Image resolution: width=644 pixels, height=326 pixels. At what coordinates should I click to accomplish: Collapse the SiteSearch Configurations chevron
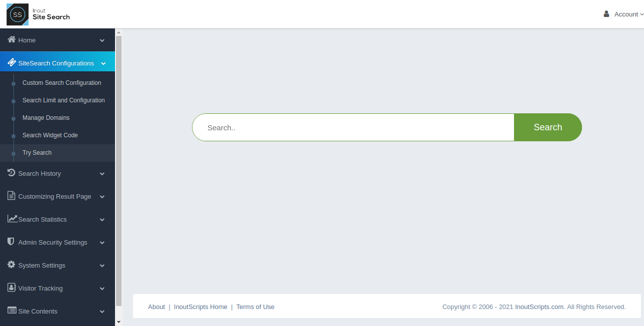click(x=103, y=63)
